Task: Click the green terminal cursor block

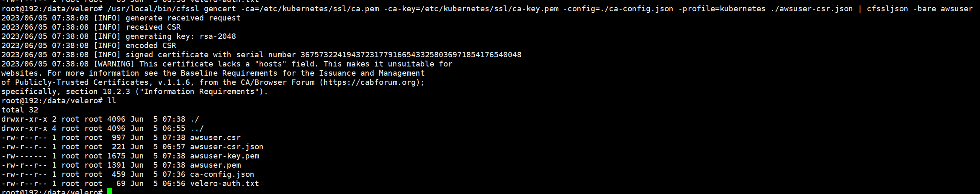Action: tap(110, 191)
